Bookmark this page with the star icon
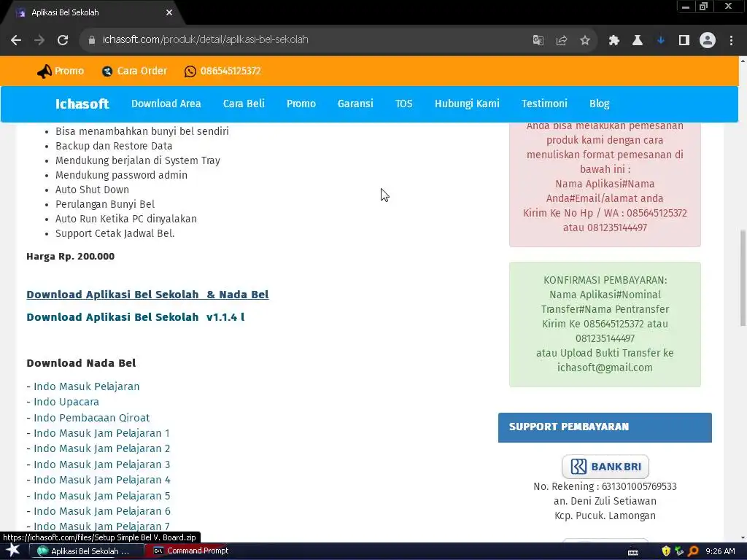This screenshot has width=747, height=560. point(585,40)
